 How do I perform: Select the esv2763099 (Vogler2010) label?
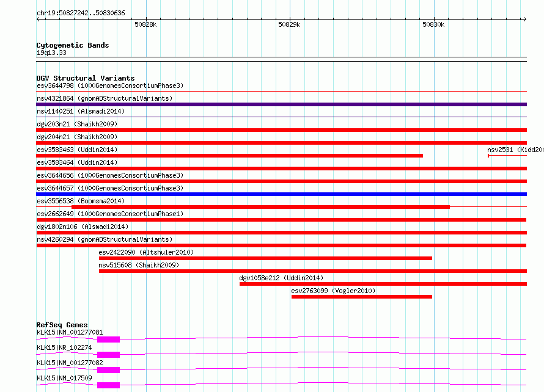333,291
